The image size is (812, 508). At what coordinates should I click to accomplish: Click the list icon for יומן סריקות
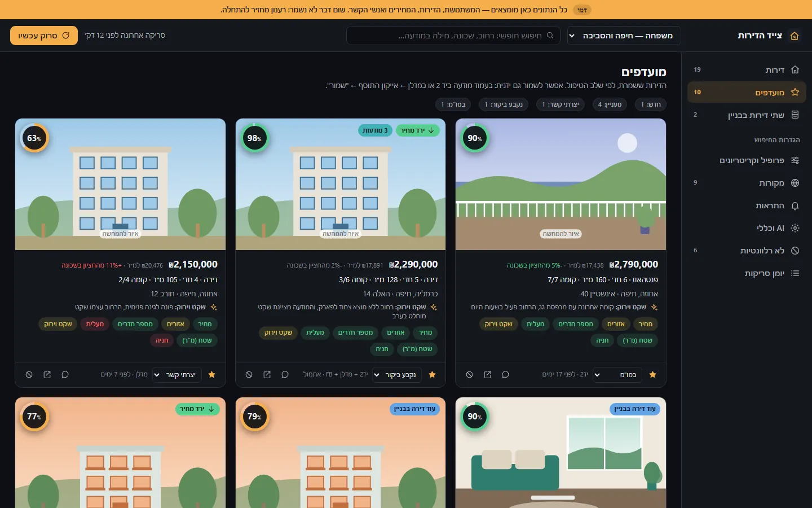(x=795, y=273)
